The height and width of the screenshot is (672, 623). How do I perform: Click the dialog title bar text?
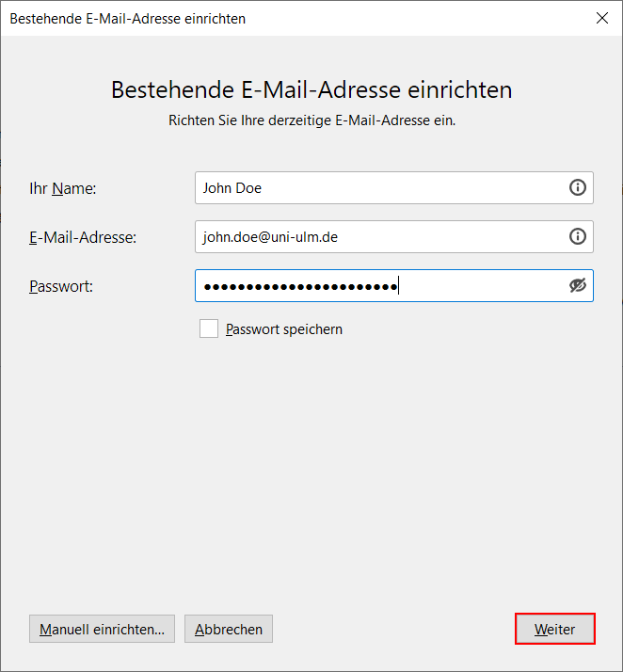tap(127, 18)
